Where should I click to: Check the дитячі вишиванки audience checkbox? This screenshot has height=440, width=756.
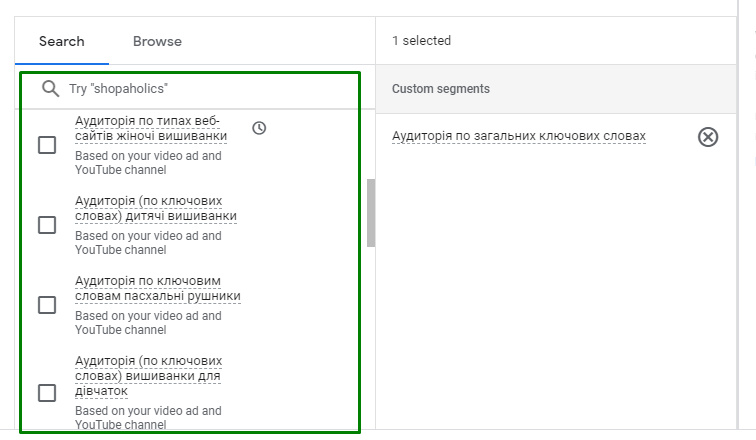(x=47, y=225)
